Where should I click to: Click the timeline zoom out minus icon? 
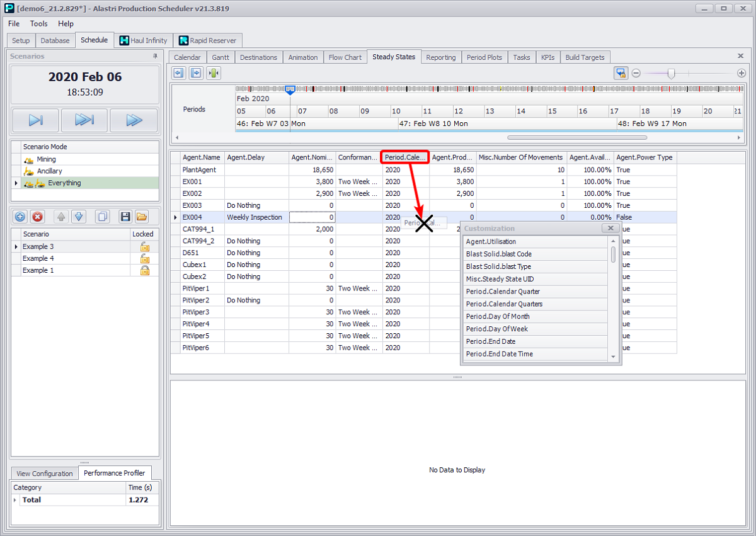pyautogui.click(x=636, y=74)
